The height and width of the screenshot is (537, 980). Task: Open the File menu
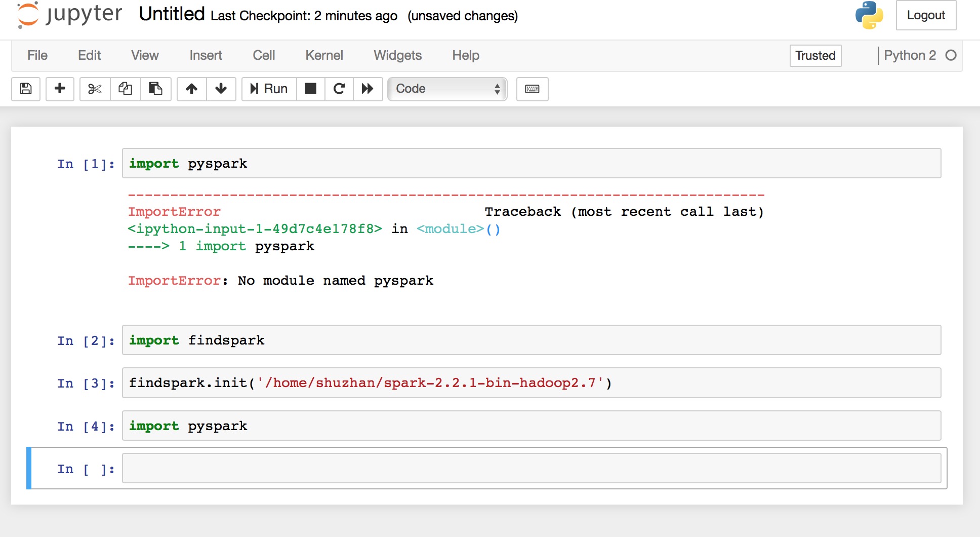pos(37,55)
